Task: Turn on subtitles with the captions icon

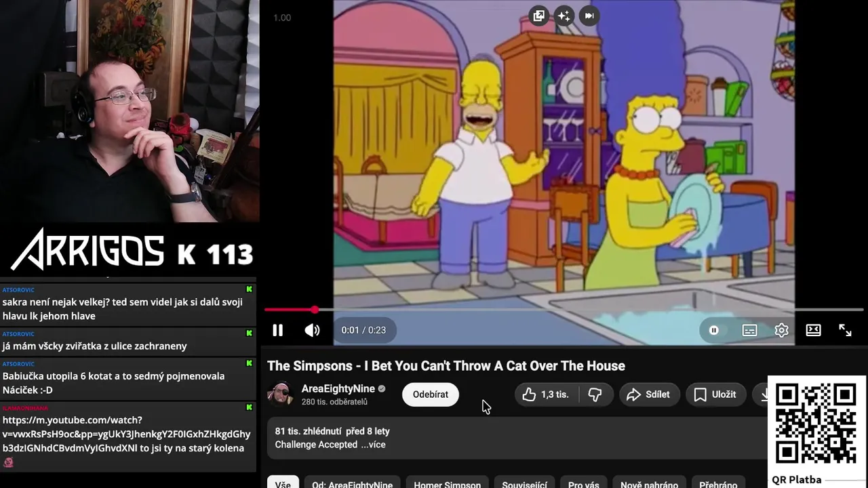Action: [x=749, y=330]
